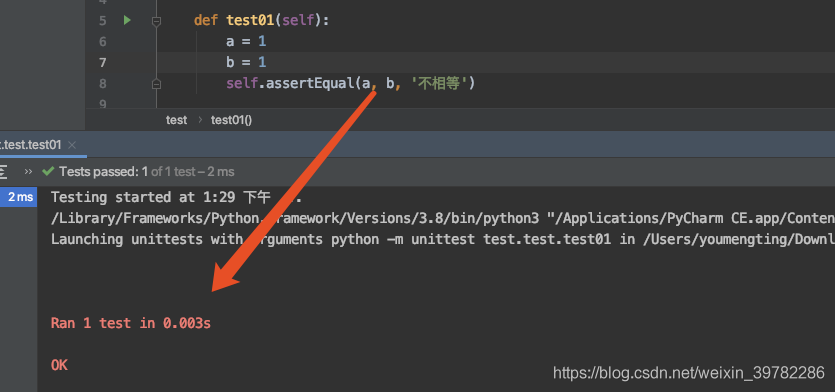Run test01 using the green gutter arrow
Viewport: 835px width, 392px height.
127,21
